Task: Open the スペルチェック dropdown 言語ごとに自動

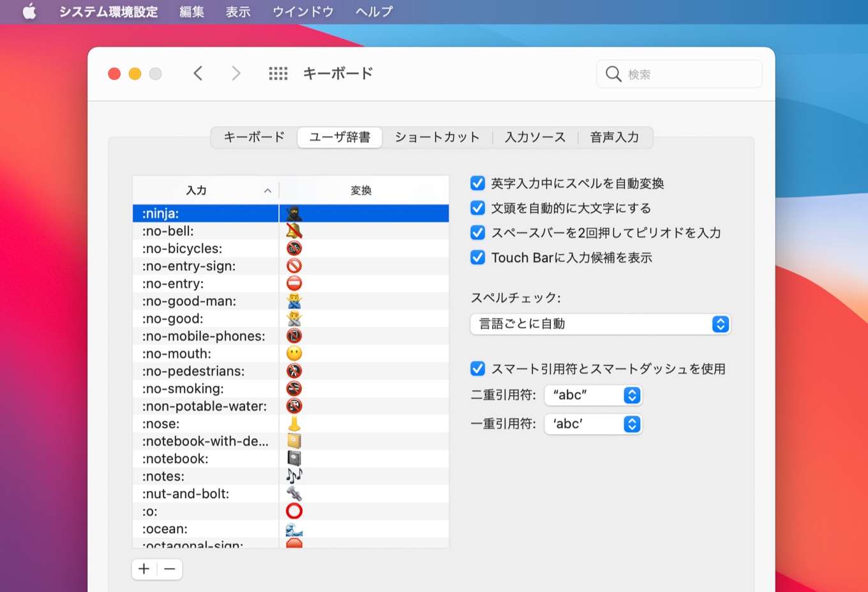Action: [x=600, y=324]
